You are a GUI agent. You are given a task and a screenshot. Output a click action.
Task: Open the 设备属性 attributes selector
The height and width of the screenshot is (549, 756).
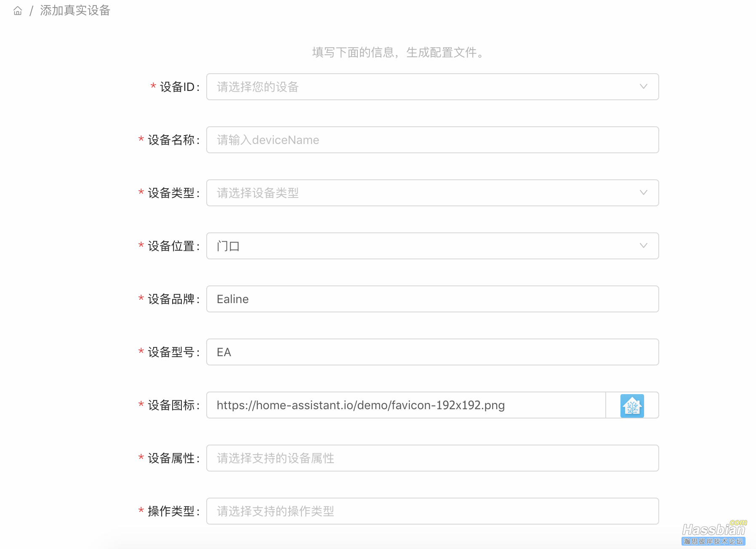(432, 458)
